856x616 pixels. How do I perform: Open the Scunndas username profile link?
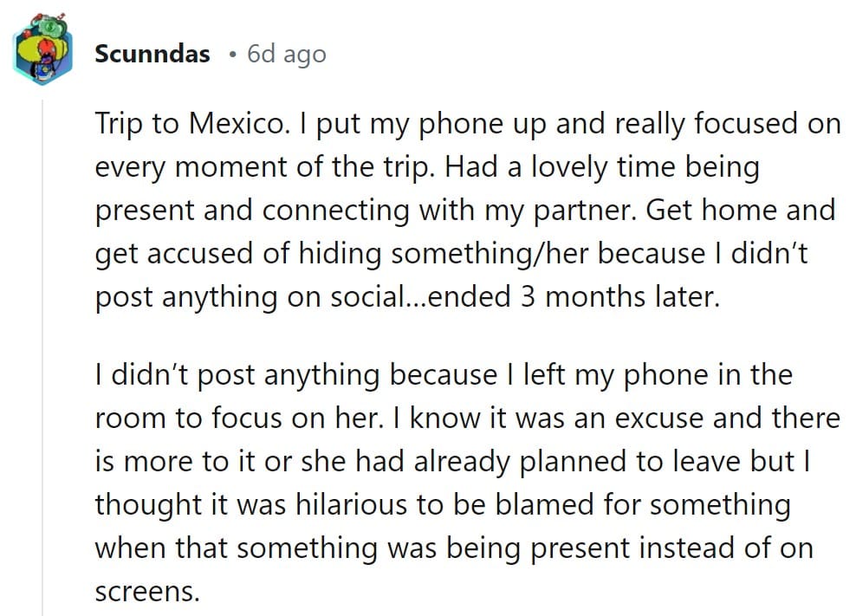pos(152,54)
